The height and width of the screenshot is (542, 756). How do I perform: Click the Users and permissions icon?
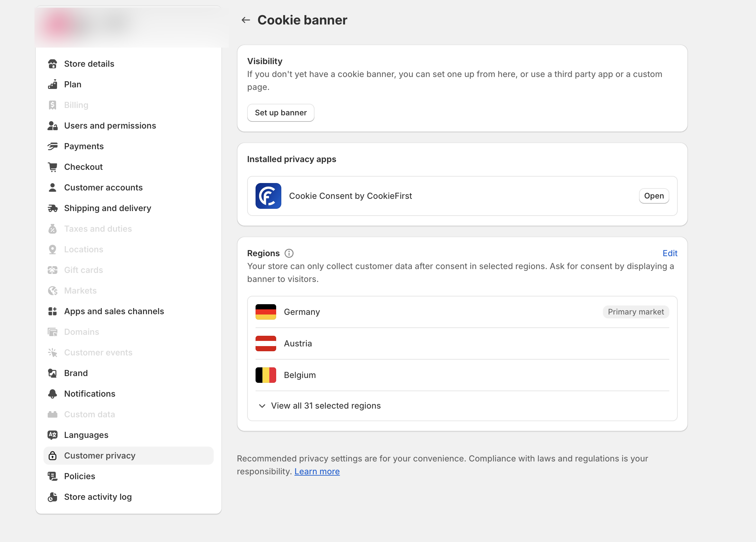53,126
